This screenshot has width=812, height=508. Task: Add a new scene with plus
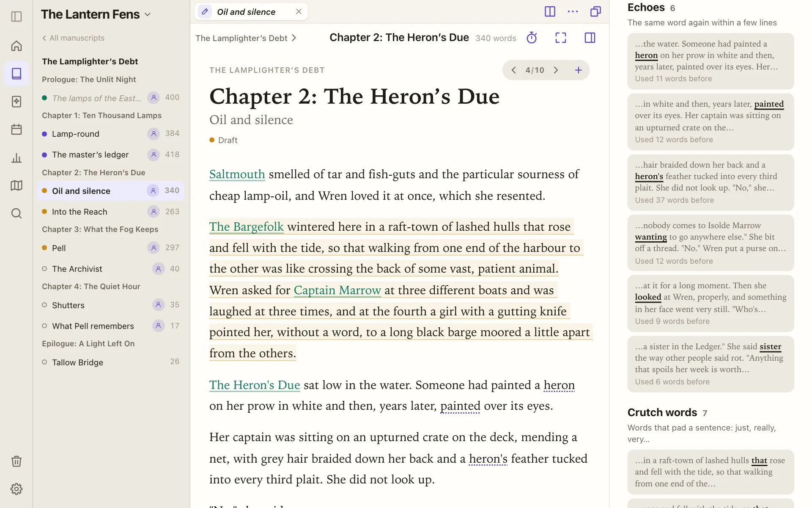[579, 70]
